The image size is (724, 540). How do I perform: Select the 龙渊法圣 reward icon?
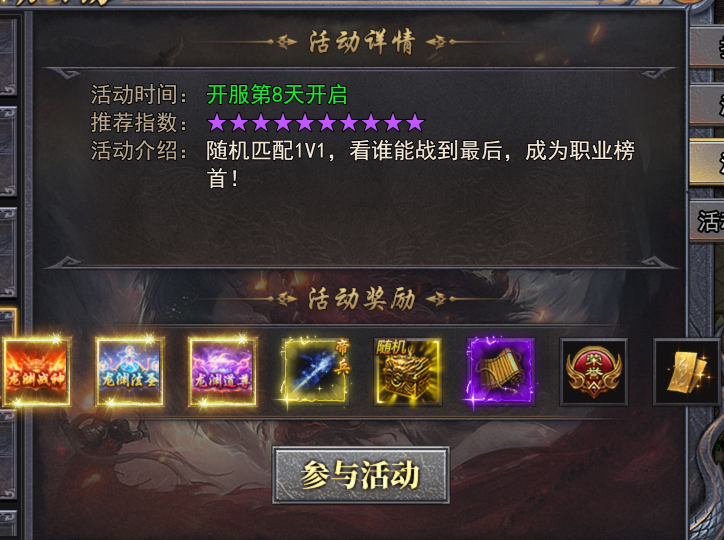pyautogui.click(x=130, y=372)
